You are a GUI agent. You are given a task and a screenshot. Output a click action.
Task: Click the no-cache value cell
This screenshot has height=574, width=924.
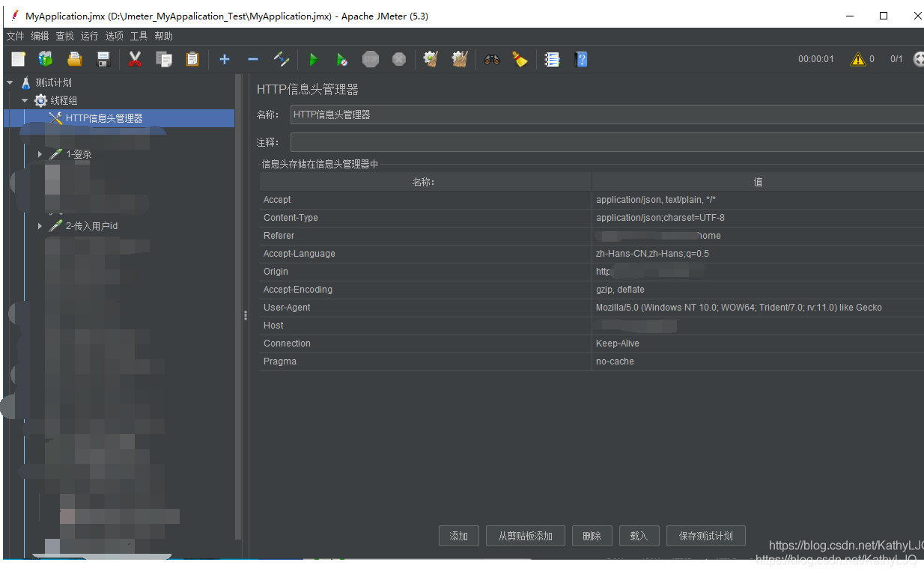click(x=758, y=361)
